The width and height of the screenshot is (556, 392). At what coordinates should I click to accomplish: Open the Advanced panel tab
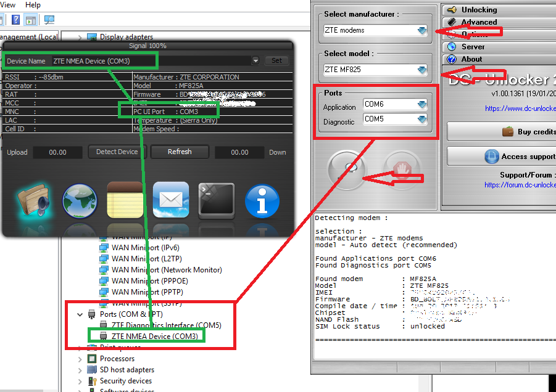[499, 22]
